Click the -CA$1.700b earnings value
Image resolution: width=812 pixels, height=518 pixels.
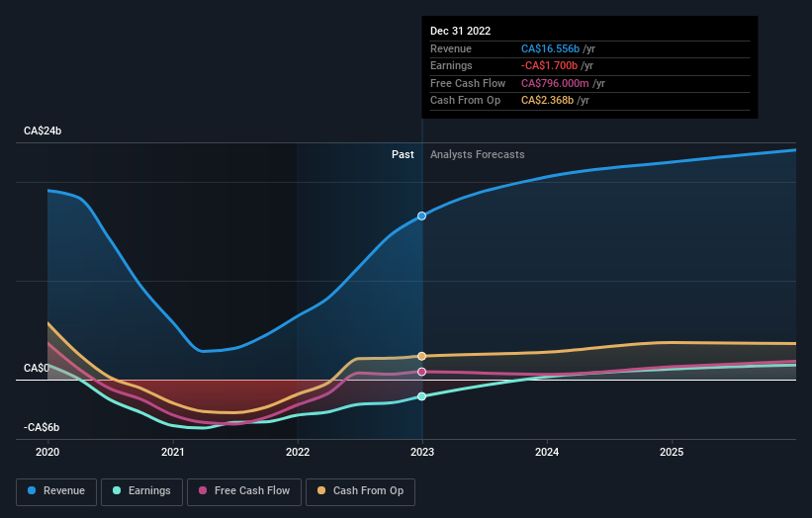tap(549, 65)
